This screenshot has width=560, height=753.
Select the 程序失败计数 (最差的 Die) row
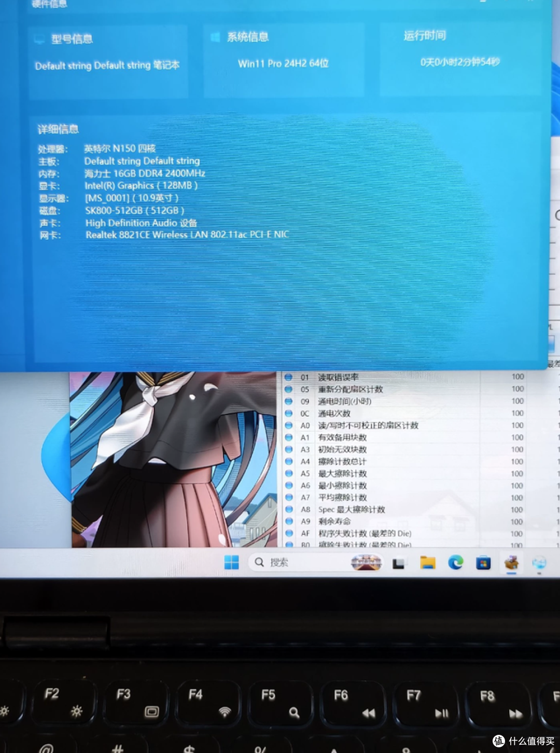[420, 533]
